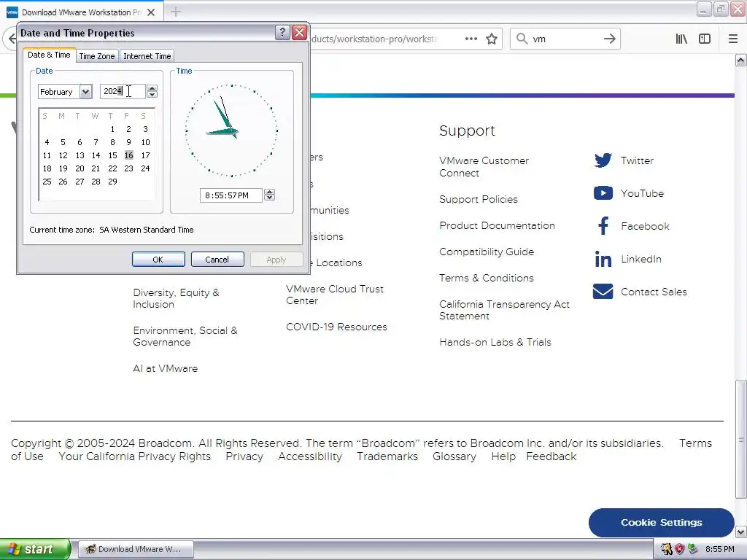
Task: Open Compatibility Guide link
Action: (487, 252)
